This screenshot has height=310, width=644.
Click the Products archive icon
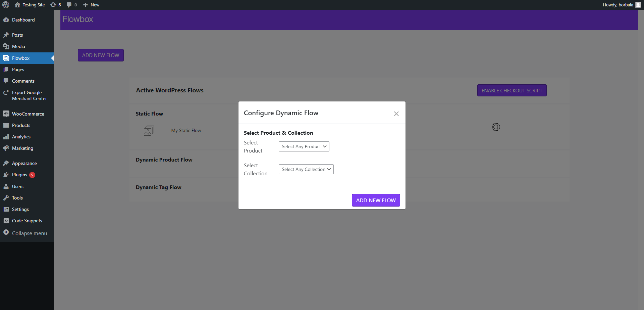[6, 125]
